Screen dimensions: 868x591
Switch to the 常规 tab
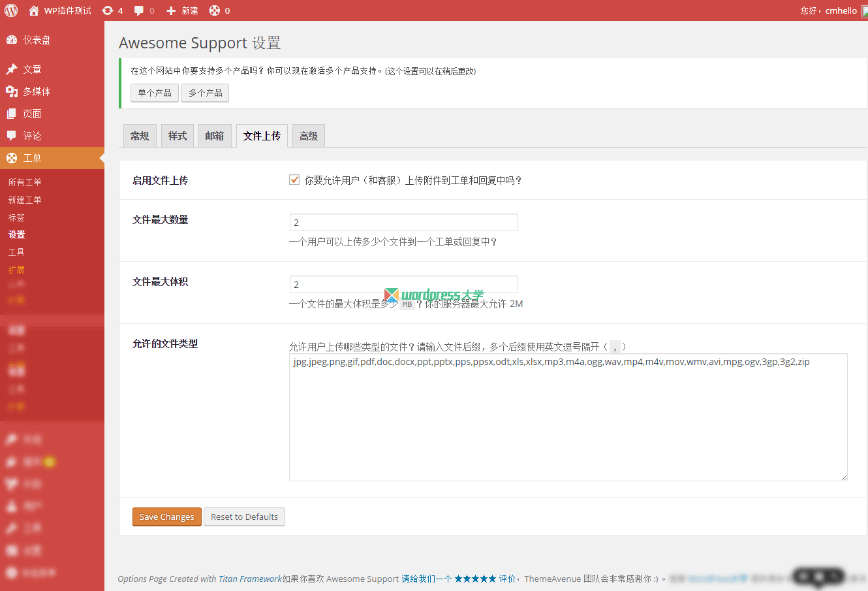click(140, 136)
